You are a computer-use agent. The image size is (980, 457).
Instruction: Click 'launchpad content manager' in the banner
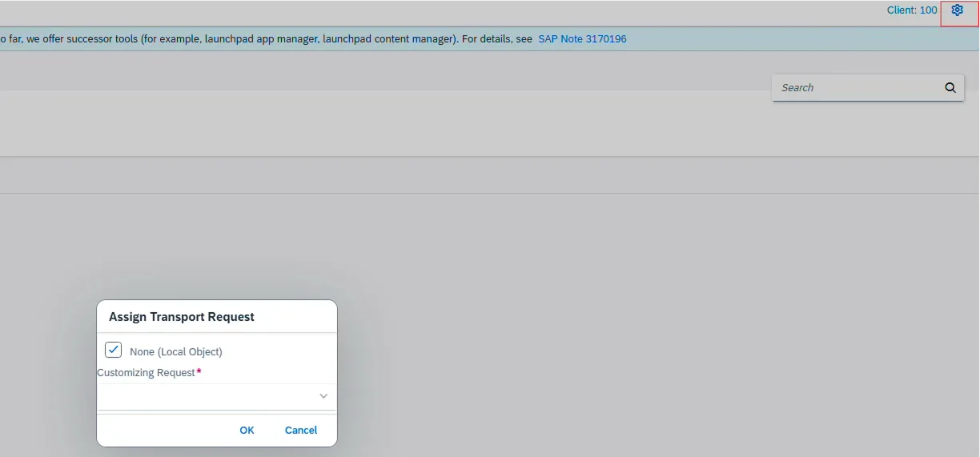[x=388, y=38]
